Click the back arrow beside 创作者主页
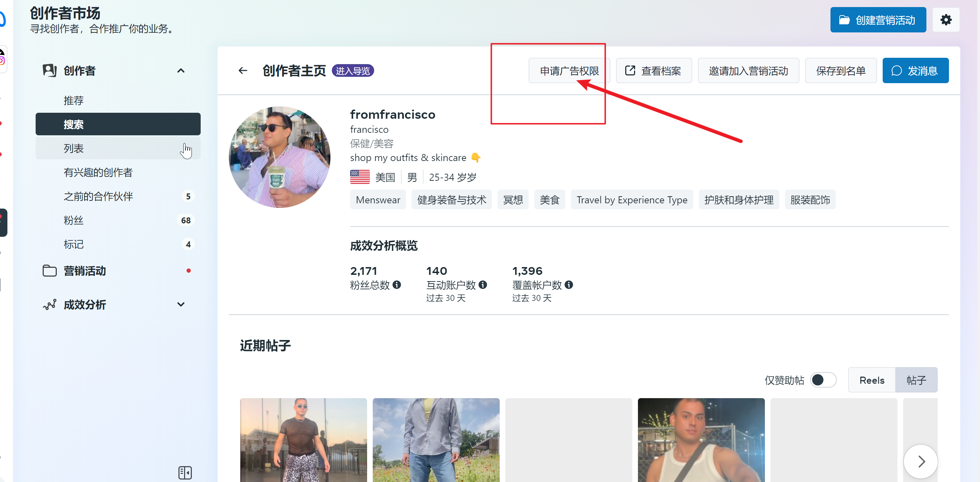Screen dimensions: 980x482 tap(243, 71)
